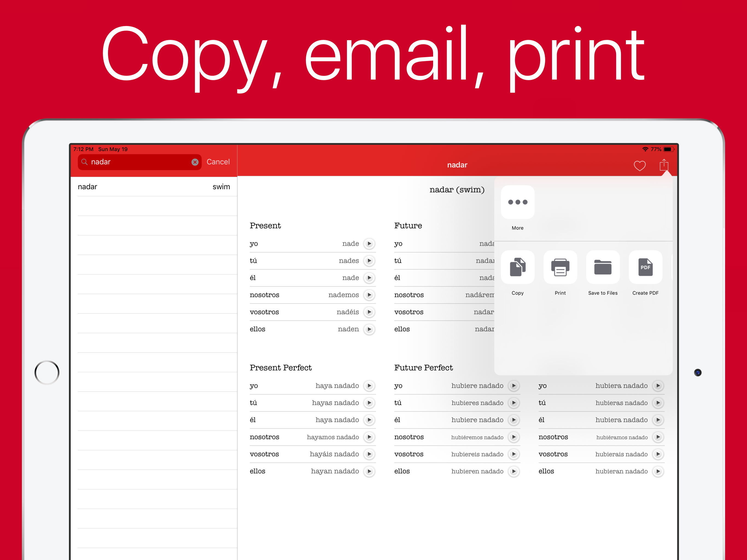Screen dimensions: 747x560
Task: Play pronunciation of nades
Action: (x=369, y=261)
